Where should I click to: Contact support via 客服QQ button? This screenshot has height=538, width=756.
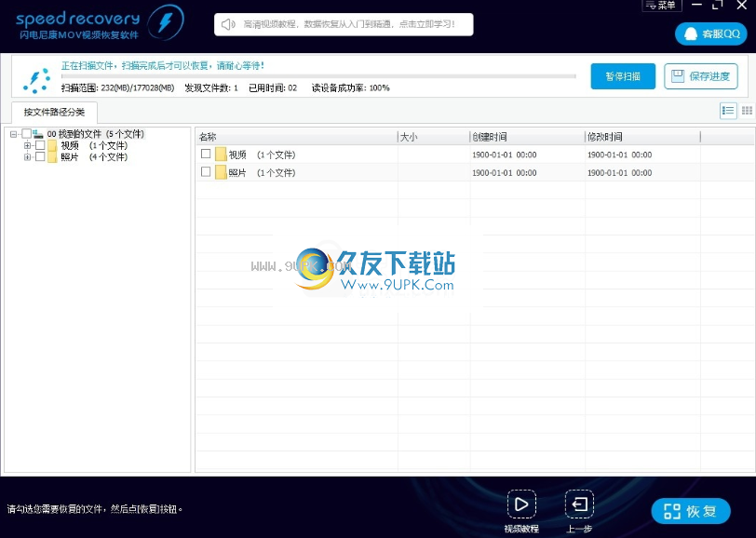[710, 34]
